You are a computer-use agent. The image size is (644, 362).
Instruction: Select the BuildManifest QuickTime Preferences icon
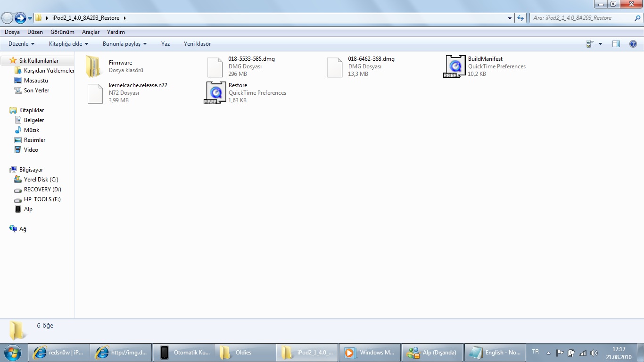point(454,66)
